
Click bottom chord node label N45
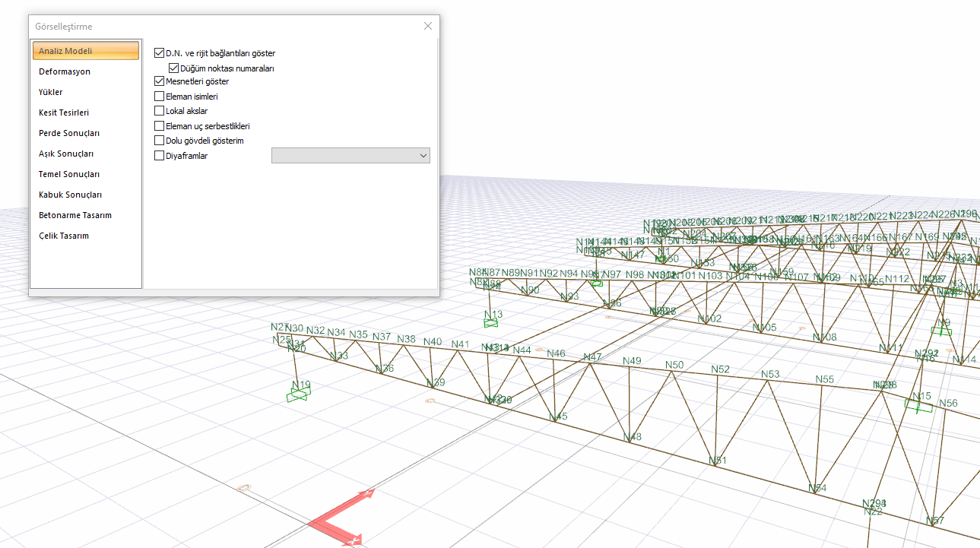(558, 416)
